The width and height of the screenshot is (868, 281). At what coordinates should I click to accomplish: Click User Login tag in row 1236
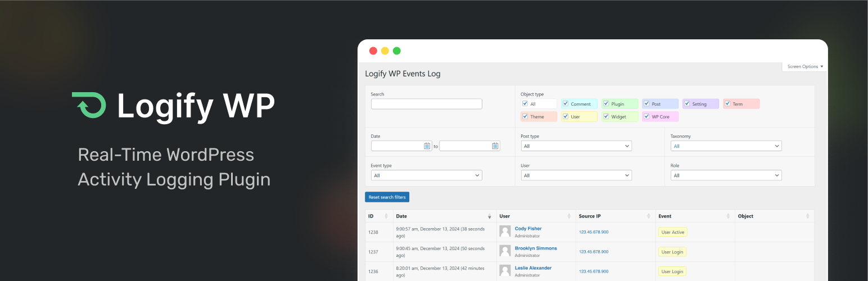[672, 271]
